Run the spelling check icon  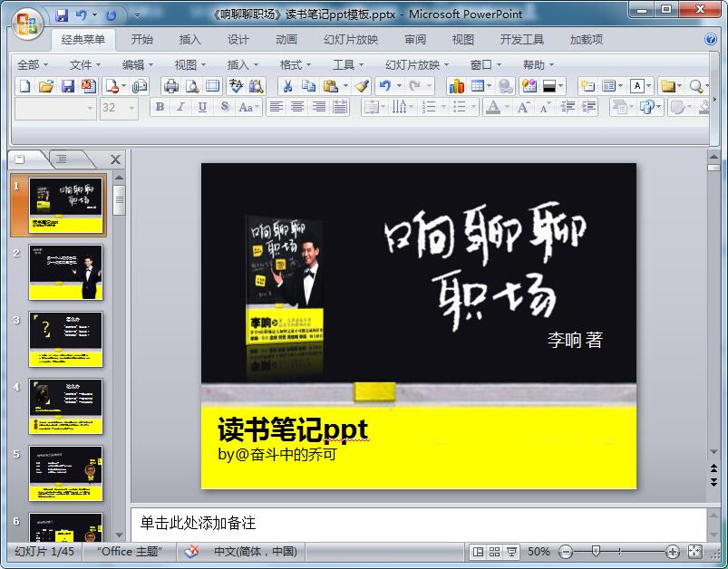[236, 86]
